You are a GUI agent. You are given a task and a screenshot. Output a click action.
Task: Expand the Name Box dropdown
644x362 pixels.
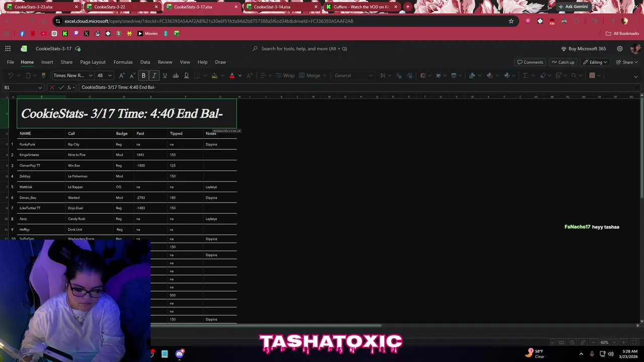pyautogui.click(x=40, y=87)
